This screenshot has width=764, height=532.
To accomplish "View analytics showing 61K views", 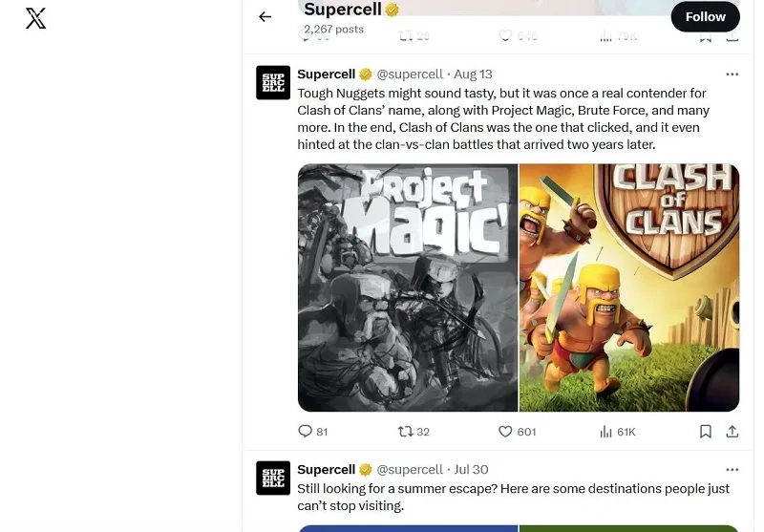I will [x=618, y=432].
